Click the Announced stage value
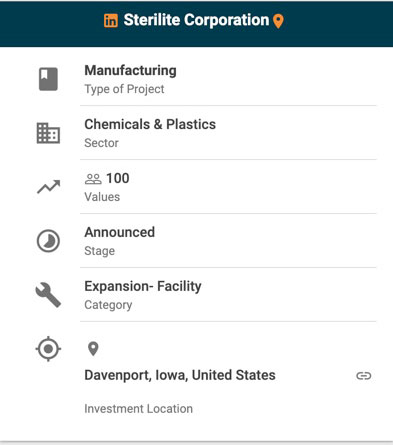Screen dimensions: 393x445 pyautogui.click(x=120, y=232)
